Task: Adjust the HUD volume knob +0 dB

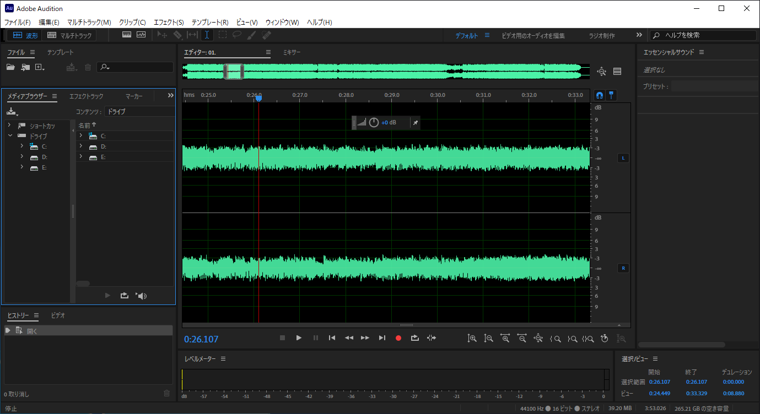Action: point(374,123)
